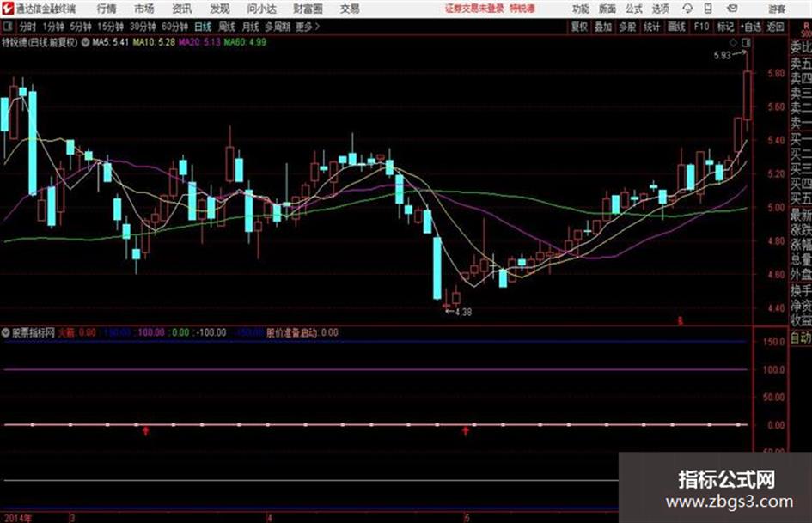Switch to 1分钟 period
The height and width of the screenshot is (523, 812).
click(53, 27)
